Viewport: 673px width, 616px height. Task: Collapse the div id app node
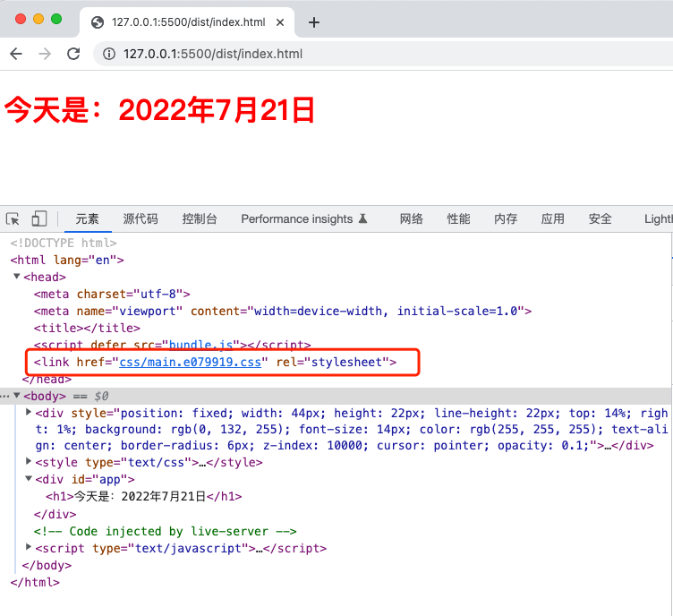point(29,478)
